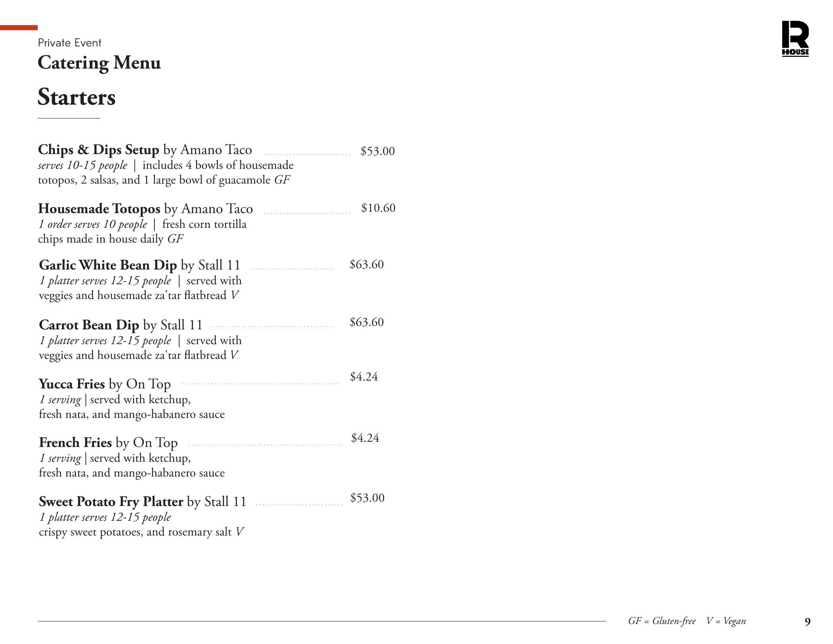833x644 pixels.
Task: Click the Starters section title
Action: (x=77, y=97)
